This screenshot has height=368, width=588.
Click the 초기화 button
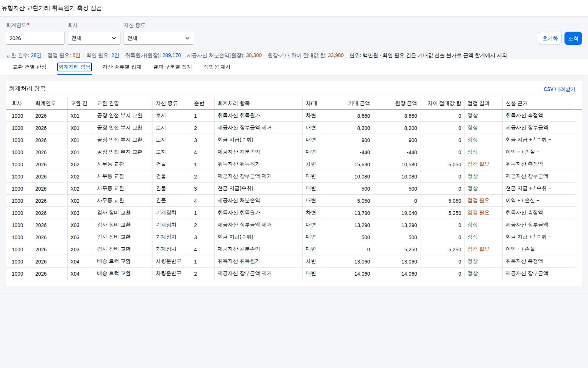[x=550, y=38]
